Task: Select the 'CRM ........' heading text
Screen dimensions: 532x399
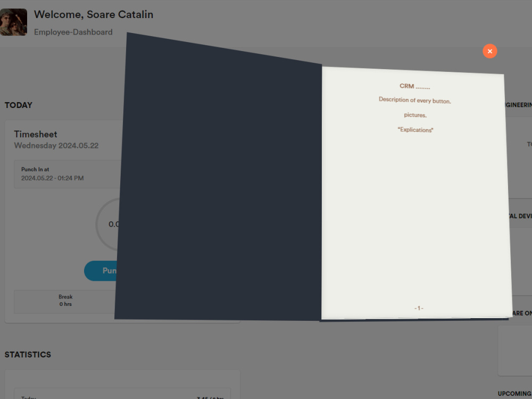Action: click(414, 86)
